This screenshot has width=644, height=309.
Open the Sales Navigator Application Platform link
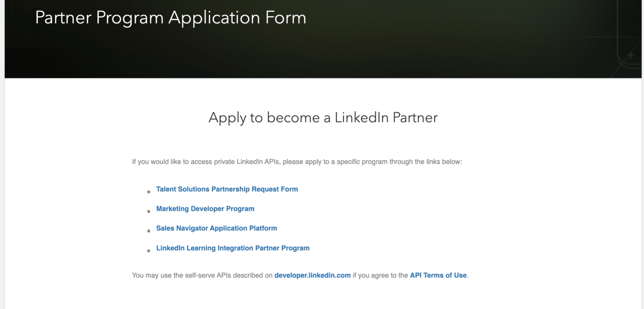pos(216,228)
